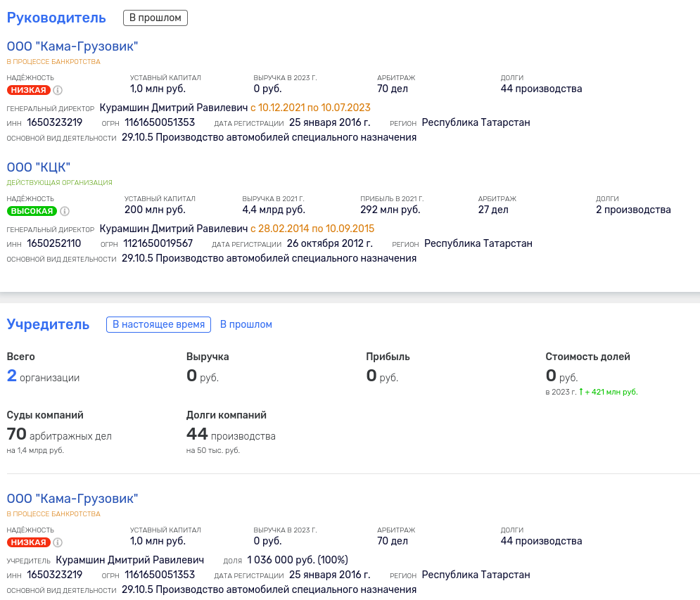Click НИЗКАЯ reliability badge in Учредитель section
Image resolution: width=700 pixels, height=600 pixels.
pyautogui.click(x=29, y=542)
